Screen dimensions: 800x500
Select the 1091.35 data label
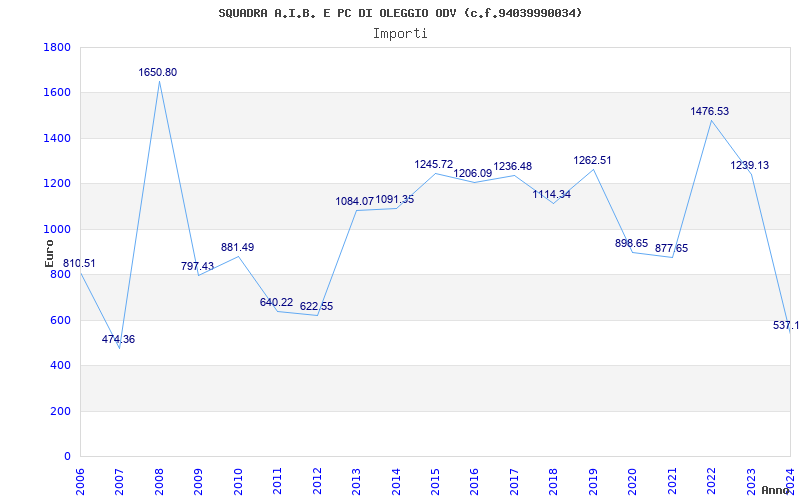click(x=395, y=199)
